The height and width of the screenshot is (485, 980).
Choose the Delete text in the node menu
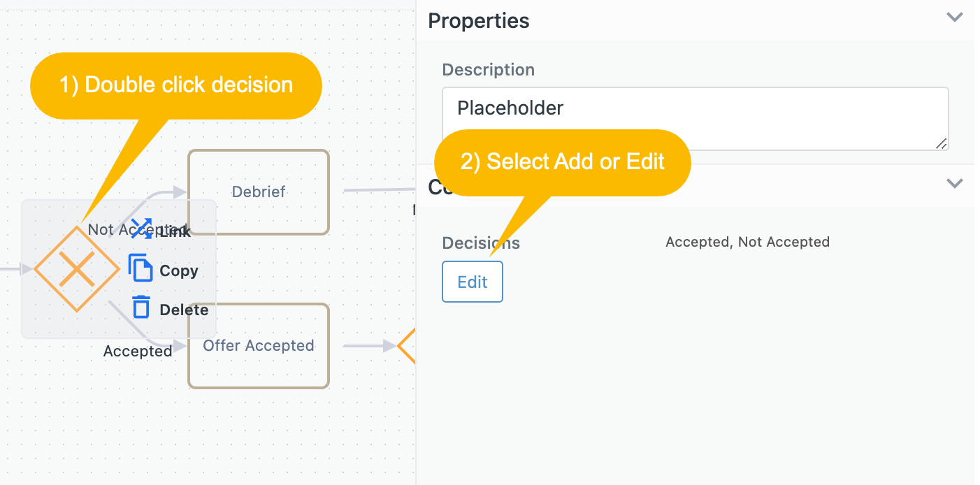click(x=184, y=310)
